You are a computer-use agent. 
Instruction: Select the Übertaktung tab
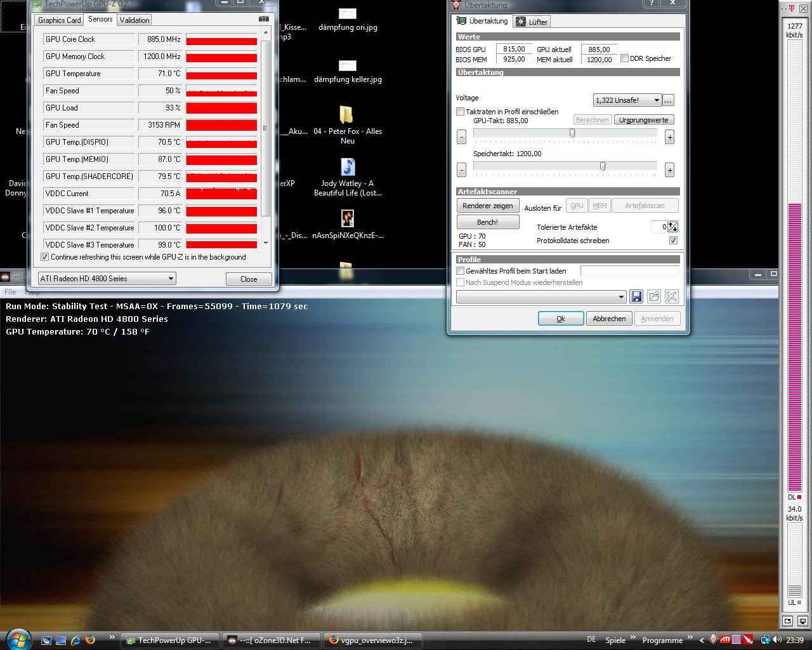(x=483, y=21)
